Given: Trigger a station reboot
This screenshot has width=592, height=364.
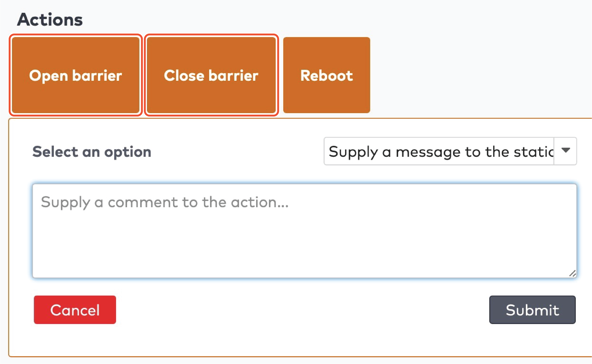Looking at the screenshot, I should tap(326, 75).
